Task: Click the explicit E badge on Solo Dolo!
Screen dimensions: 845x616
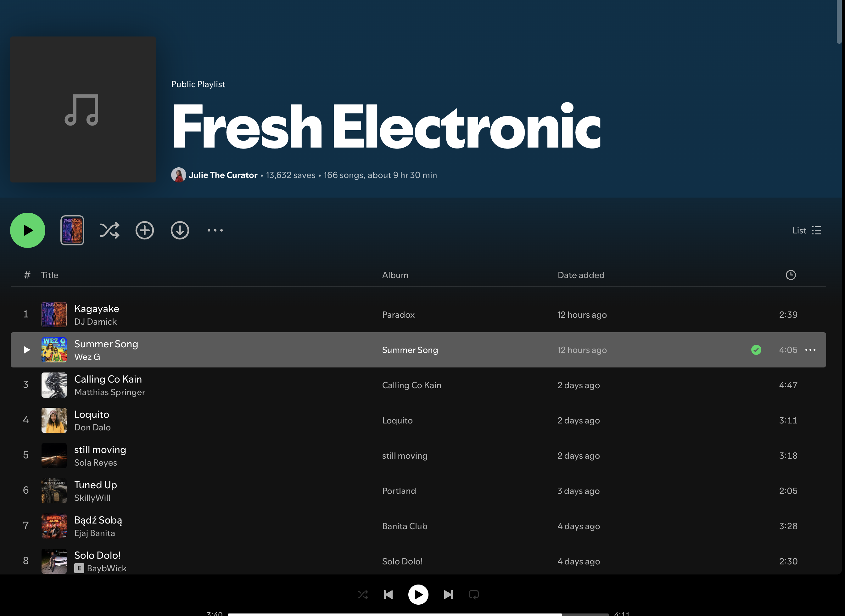Action: pyautogui.click(x=79, y=568)
